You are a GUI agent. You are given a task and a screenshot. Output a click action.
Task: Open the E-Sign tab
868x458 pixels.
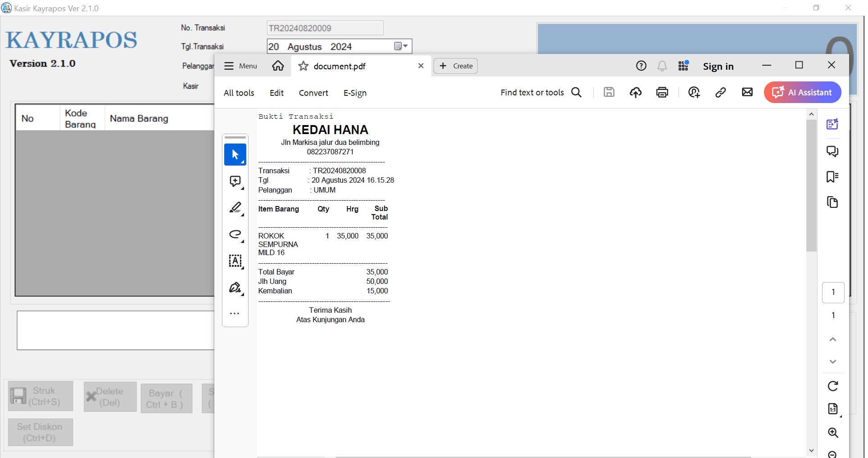point(355,93)
